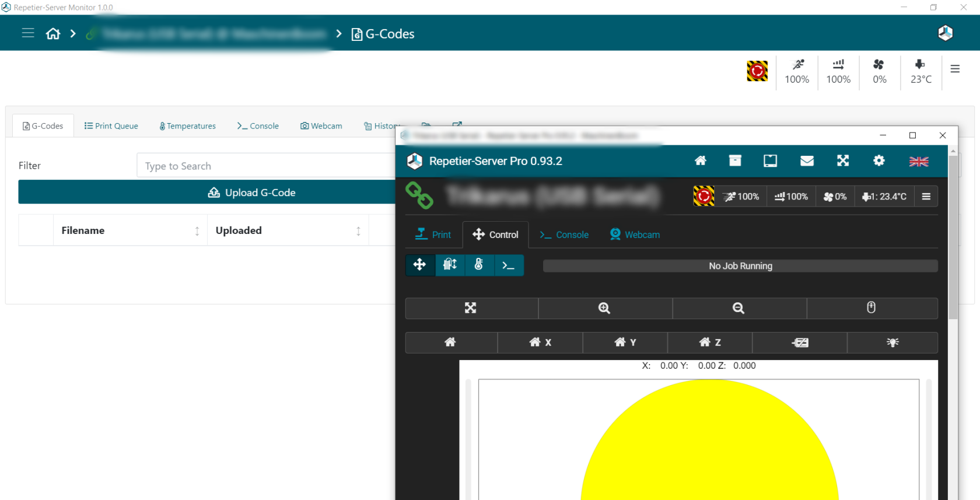Viewport: 980px width, 500px height.
Task: Switch to the Print tab in Server Pro
Action: pyautogui.click(x=433, y=235)
